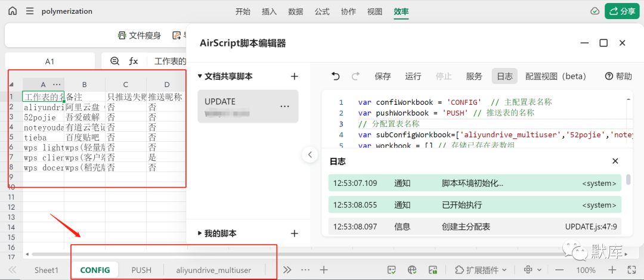
Task: Click the fx insert function icon
Action: 134,61
